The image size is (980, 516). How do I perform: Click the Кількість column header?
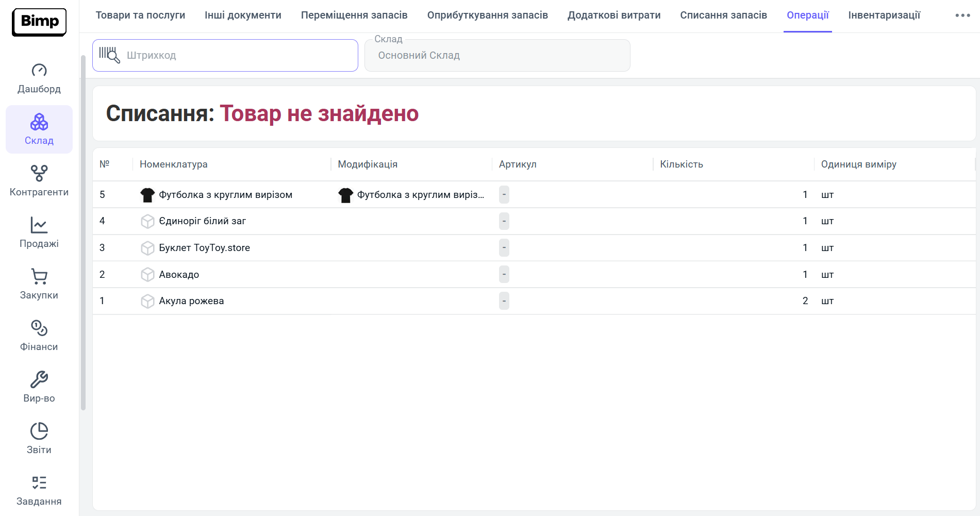pyautogui.click(x=681, y=164)
